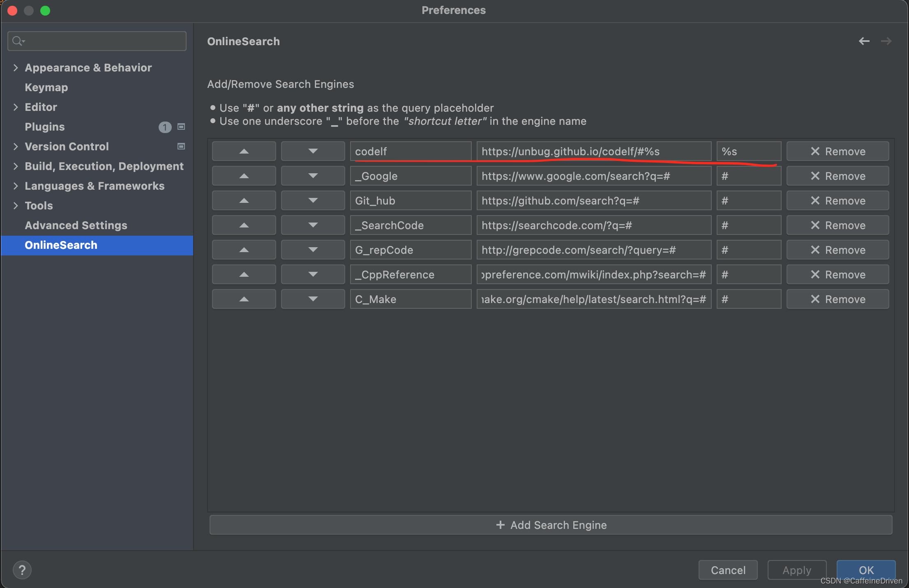Click the Plugins project-level settings icon
The image size is (909, 588).
pos(181,126)
